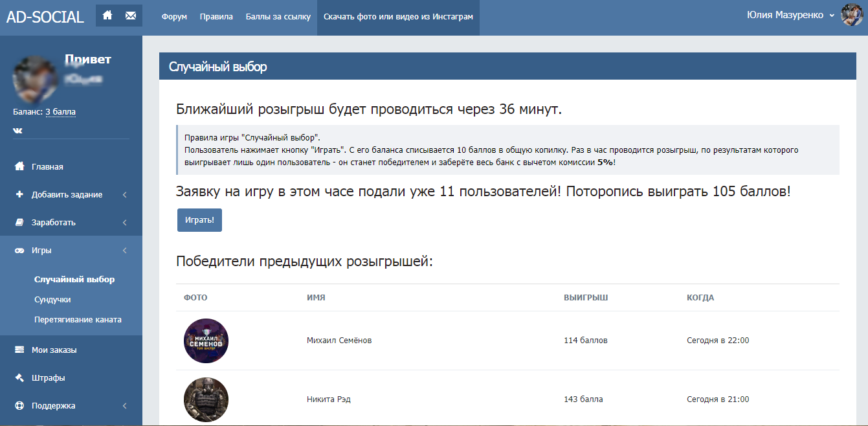Screen dimensions: 868x426
Task: Expand the Добавить задание submenu chevron
Action: point(124,194)
